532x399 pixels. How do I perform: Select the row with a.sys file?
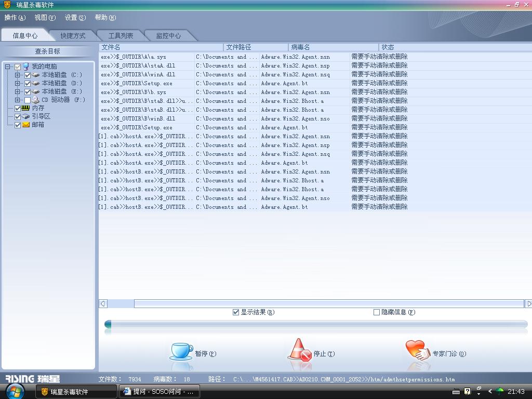click(315, 57)
